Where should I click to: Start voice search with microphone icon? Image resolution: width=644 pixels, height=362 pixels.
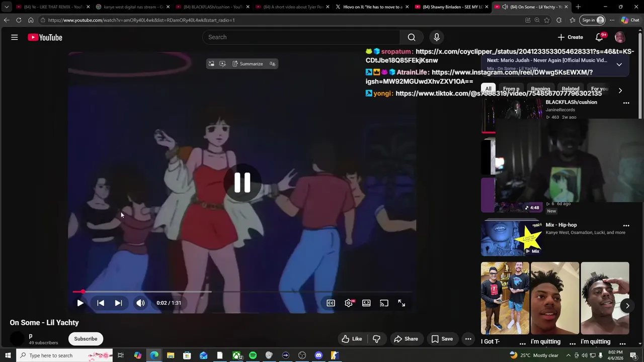(437, 37)
